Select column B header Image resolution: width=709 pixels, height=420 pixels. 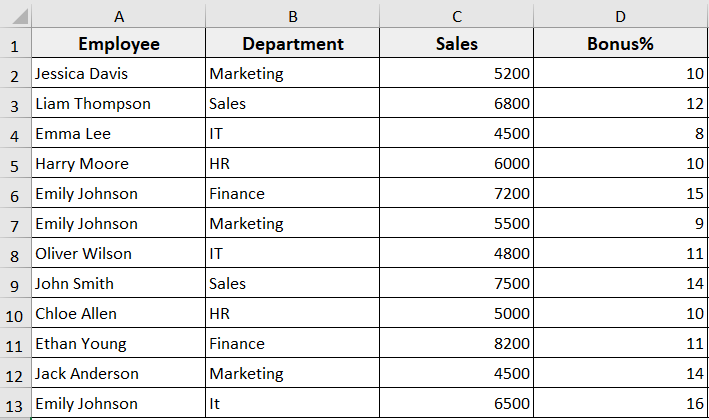[x=292, y=15]
